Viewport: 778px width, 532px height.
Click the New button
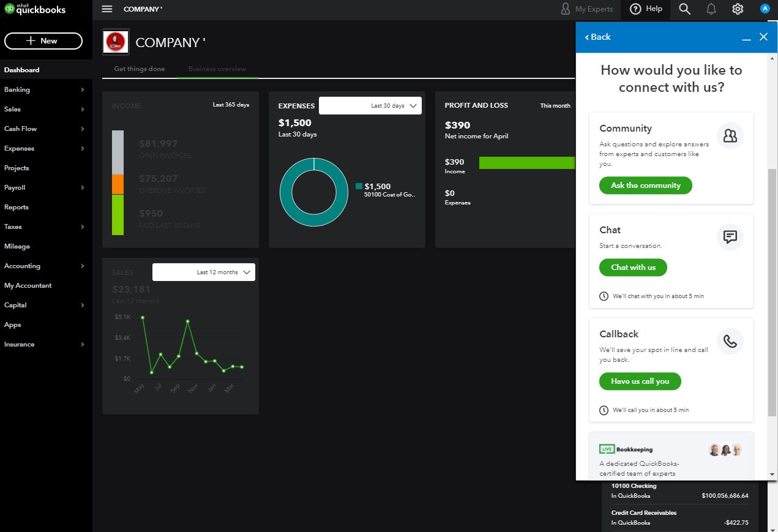point(43,41)
